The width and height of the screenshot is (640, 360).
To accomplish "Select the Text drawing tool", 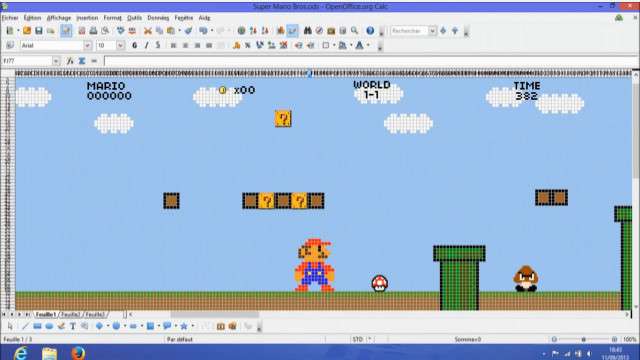I will 73,326.
